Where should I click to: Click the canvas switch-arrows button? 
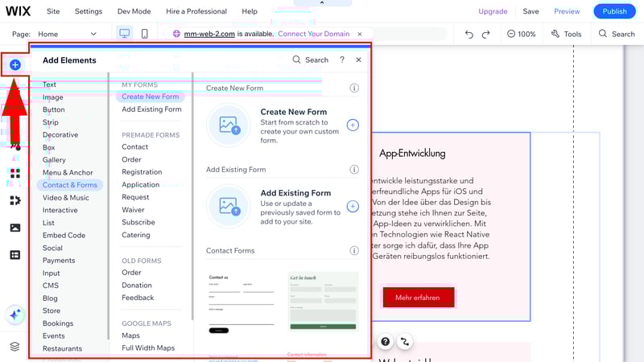405,341
